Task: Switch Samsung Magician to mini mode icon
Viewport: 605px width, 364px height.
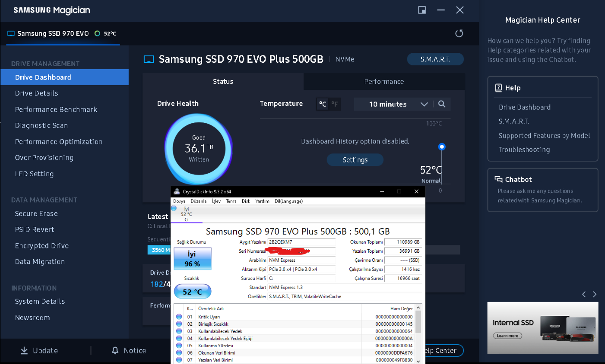Action: click(422, 10)
